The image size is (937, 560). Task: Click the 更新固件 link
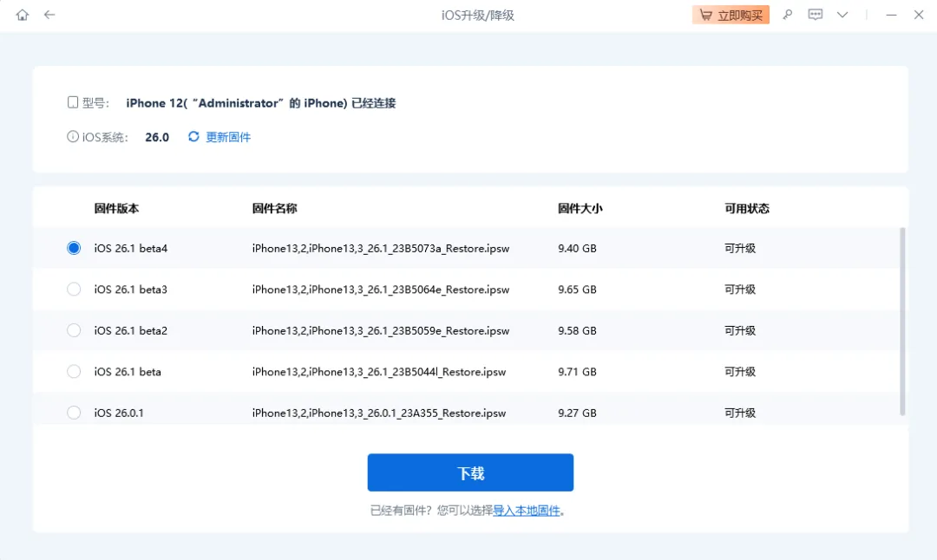coord(228,137)
